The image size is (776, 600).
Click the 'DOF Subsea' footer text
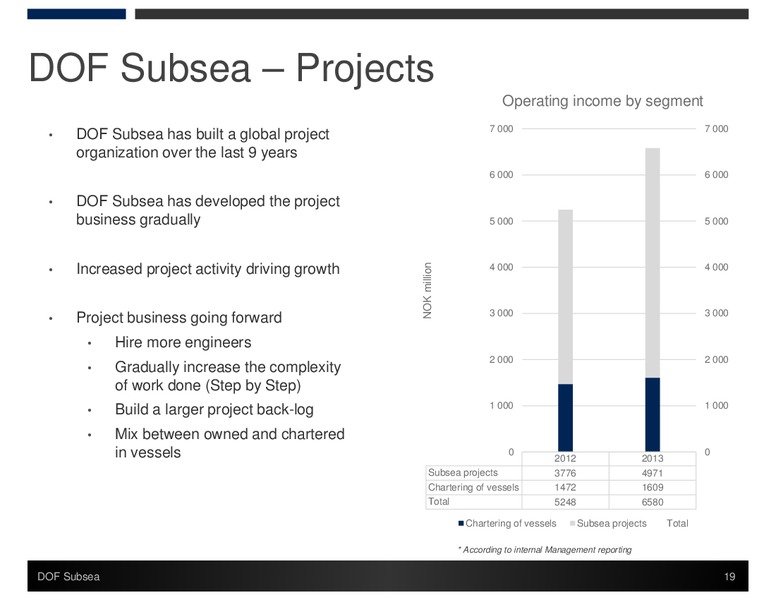click(x=68, y=576)
